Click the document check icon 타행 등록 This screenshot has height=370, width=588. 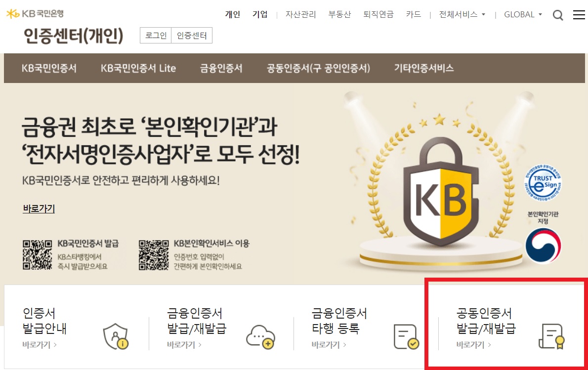pyautogui.click(x=406, y=336)
